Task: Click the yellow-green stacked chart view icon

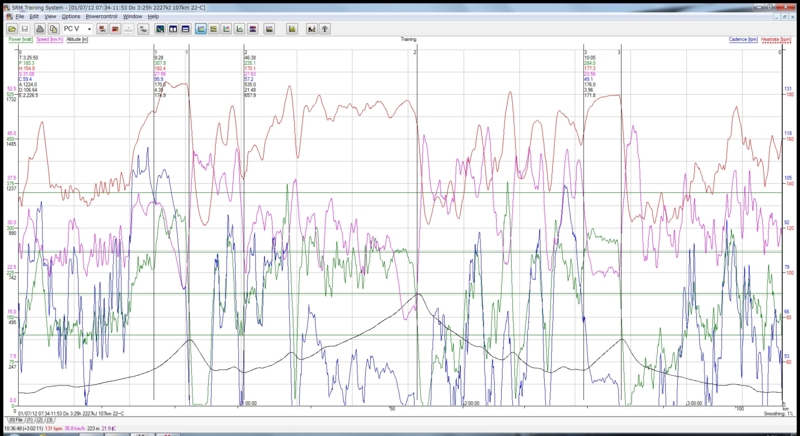Action: (x=214, y=29)
